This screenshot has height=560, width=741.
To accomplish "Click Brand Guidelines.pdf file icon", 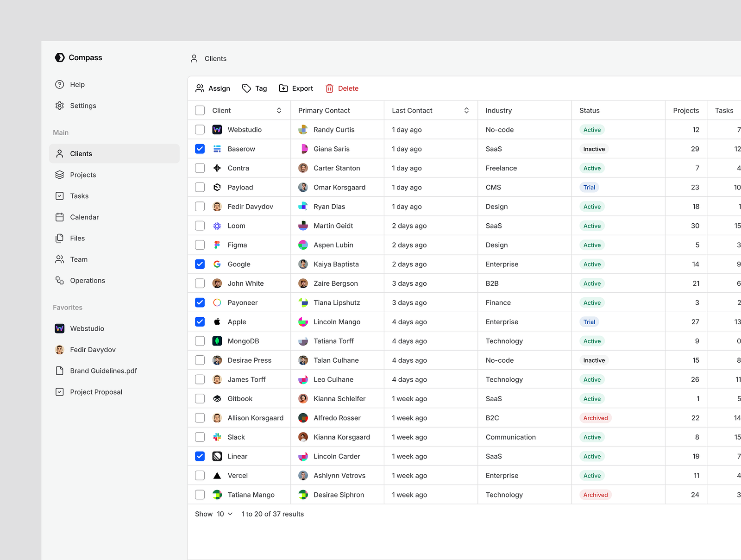I will pyautogui.click(x=60, y=371).
